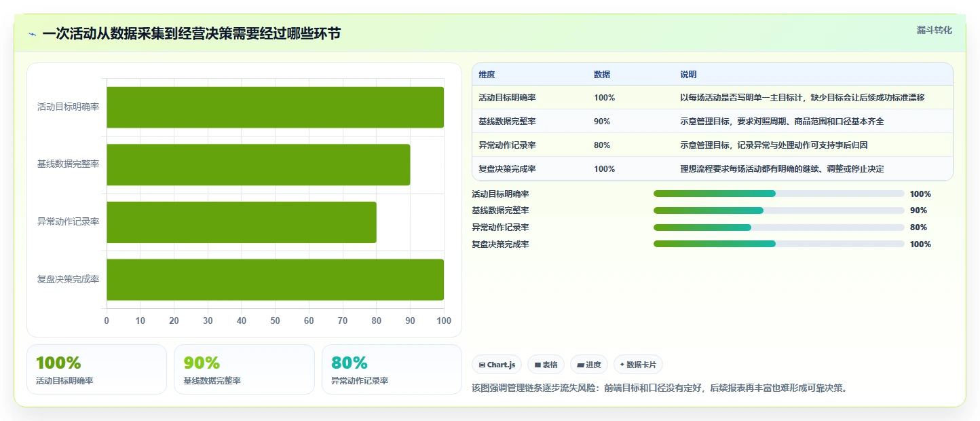Screen dimensions: 980x421
Task: Click the 基线数据完整率 label in progress list
Action: coord(500,210)
